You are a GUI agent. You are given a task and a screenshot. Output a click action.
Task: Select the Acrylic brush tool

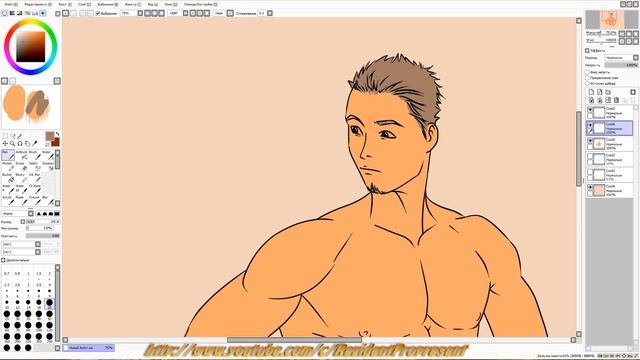pyautogui.click(x=8, y=200)
